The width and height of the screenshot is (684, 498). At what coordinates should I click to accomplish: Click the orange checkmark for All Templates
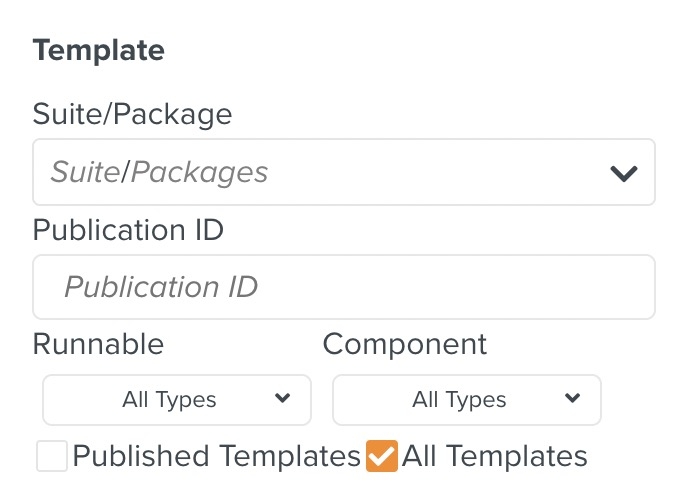pos(381,457)
